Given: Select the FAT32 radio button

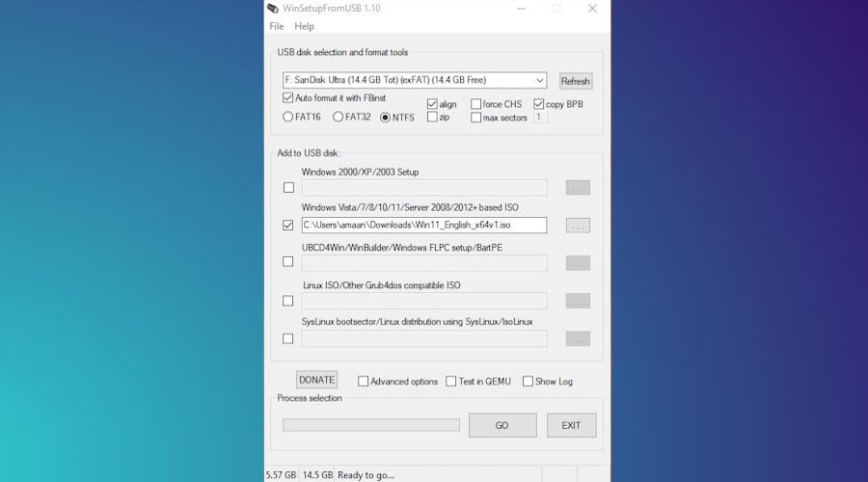Looking at the screenshot, I should tap(338, 117).
